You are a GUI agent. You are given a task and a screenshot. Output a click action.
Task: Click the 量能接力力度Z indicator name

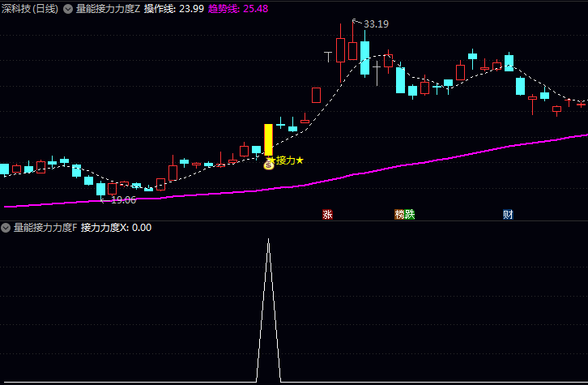[108, 9]
